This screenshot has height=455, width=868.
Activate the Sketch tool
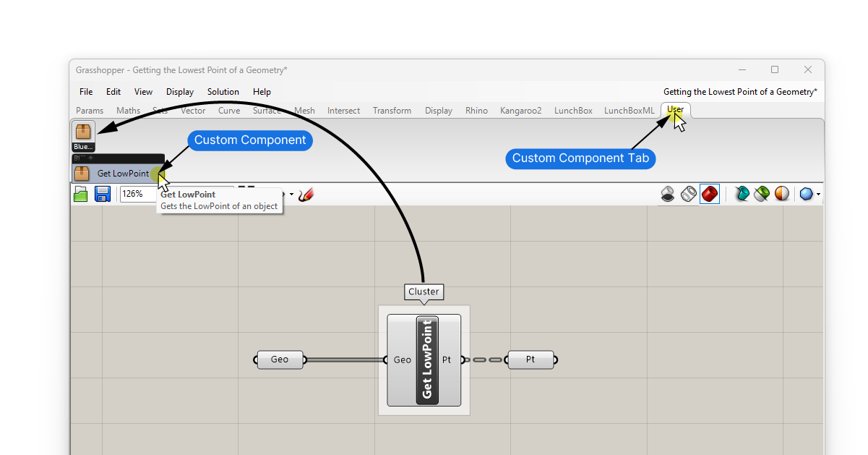pyautogui.click(x=305, y=194)
